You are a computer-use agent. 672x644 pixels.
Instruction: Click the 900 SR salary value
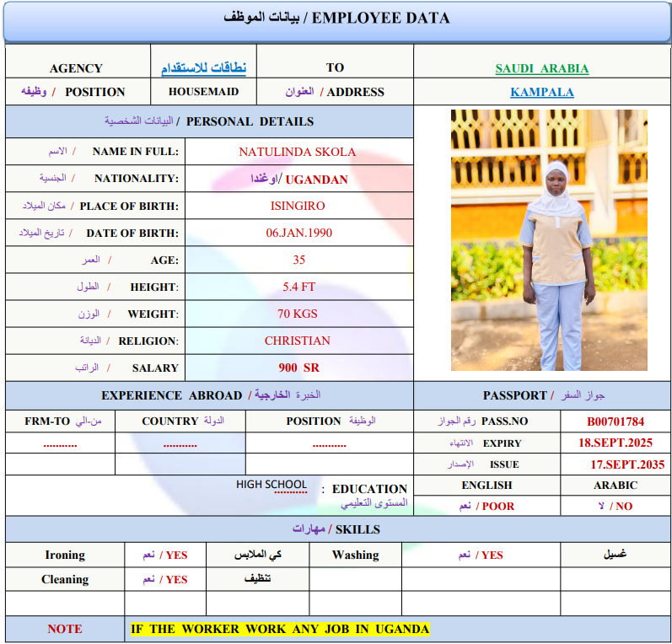(x=298, y=368)
